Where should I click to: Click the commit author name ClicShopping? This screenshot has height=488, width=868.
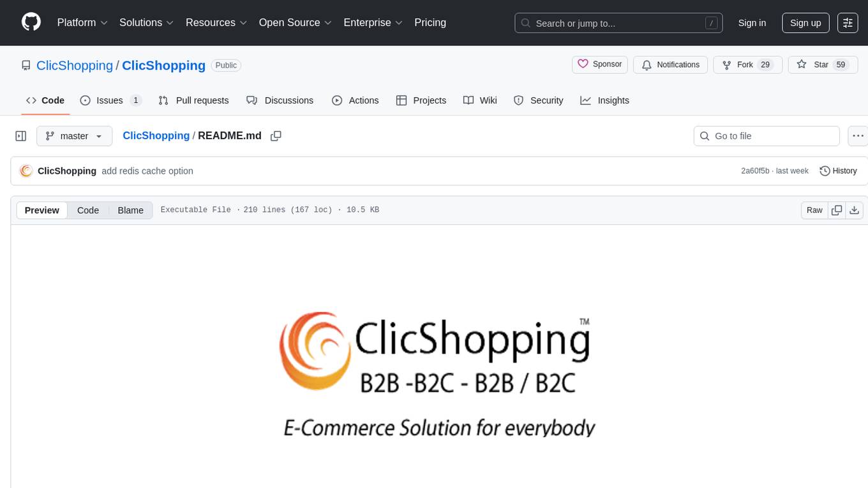click(67, 171)
